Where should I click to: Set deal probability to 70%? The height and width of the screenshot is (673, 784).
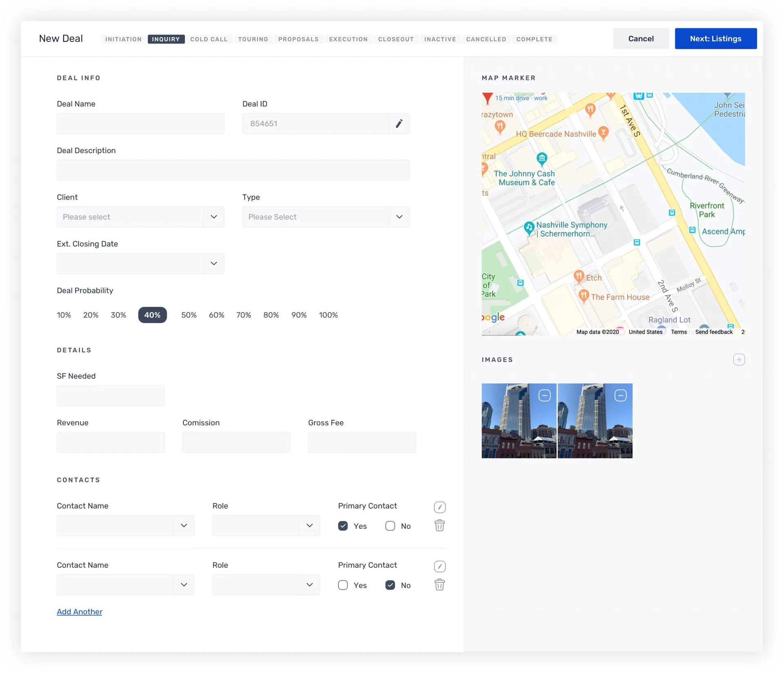pos(244,315)
